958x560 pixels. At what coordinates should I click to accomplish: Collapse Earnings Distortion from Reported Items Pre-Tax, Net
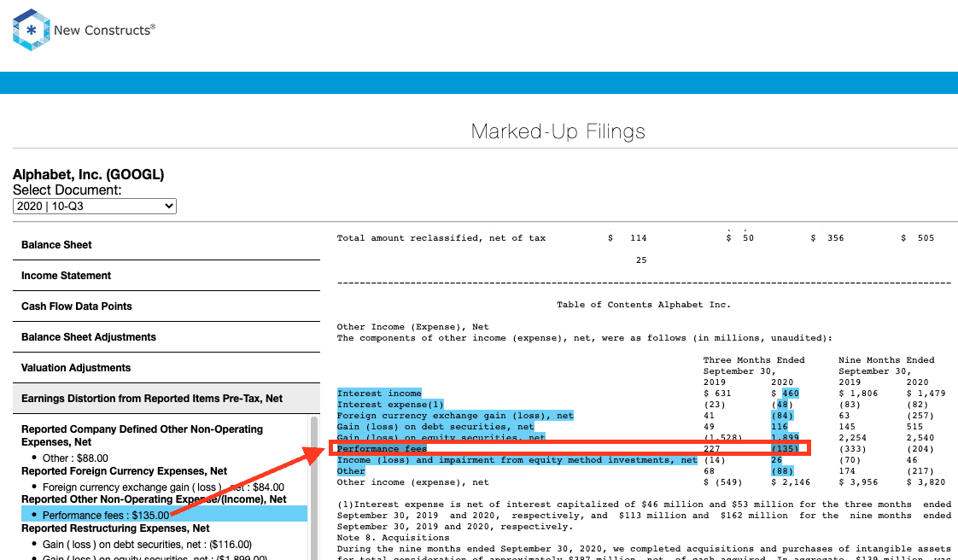[x=166, y=398]
